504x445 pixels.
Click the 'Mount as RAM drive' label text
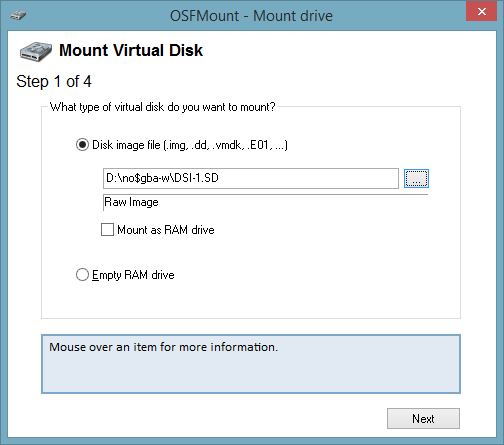[x=166, y=230]
